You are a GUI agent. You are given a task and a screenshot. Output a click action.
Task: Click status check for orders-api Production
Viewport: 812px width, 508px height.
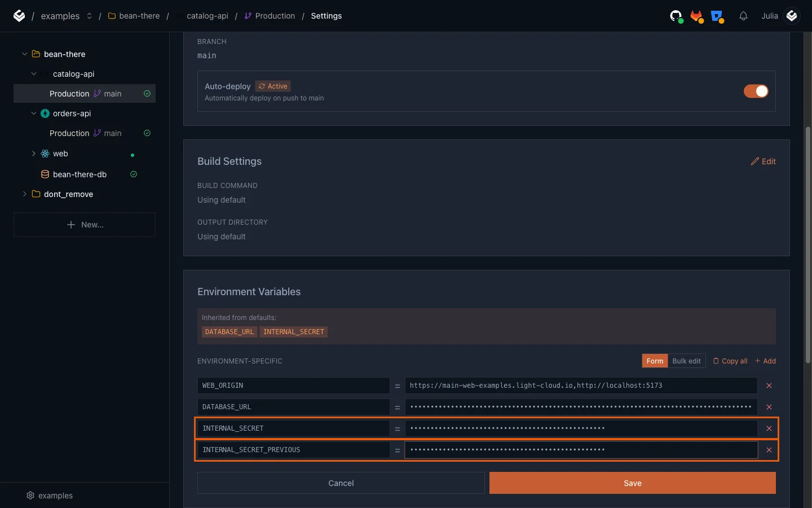(147, 133)
